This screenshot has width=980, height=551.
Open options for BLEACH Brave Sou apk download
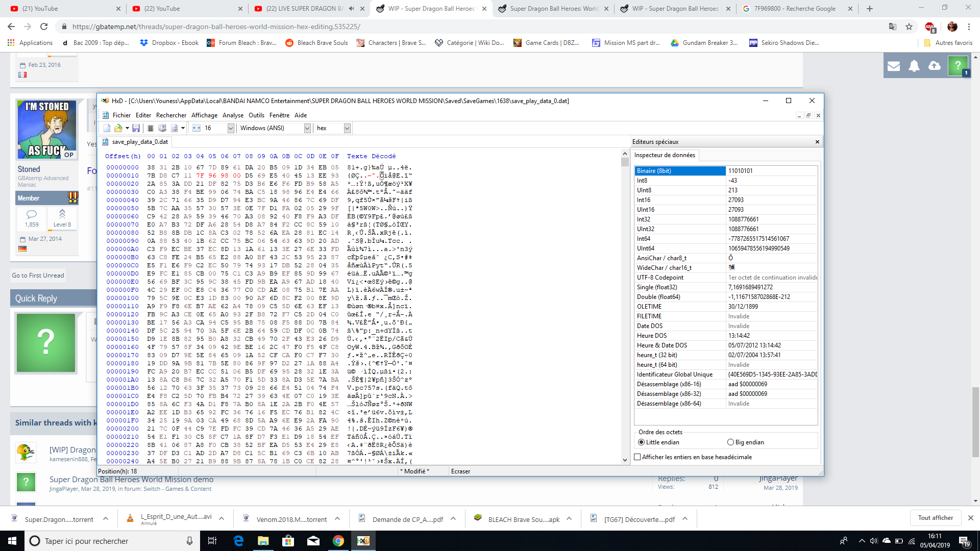569,519
